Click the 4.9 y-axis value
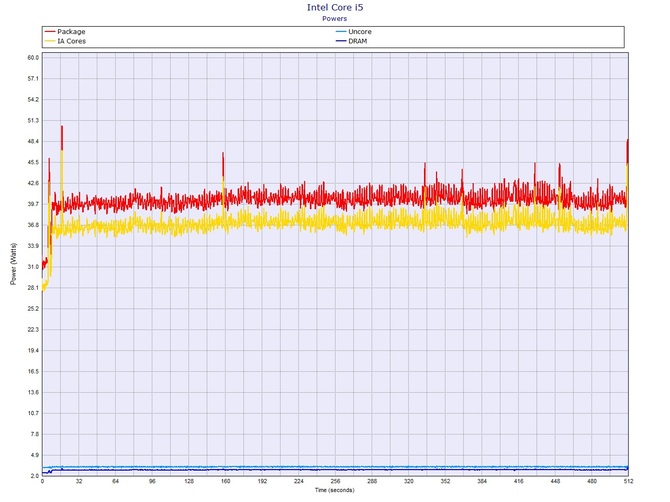 point(34,455)
